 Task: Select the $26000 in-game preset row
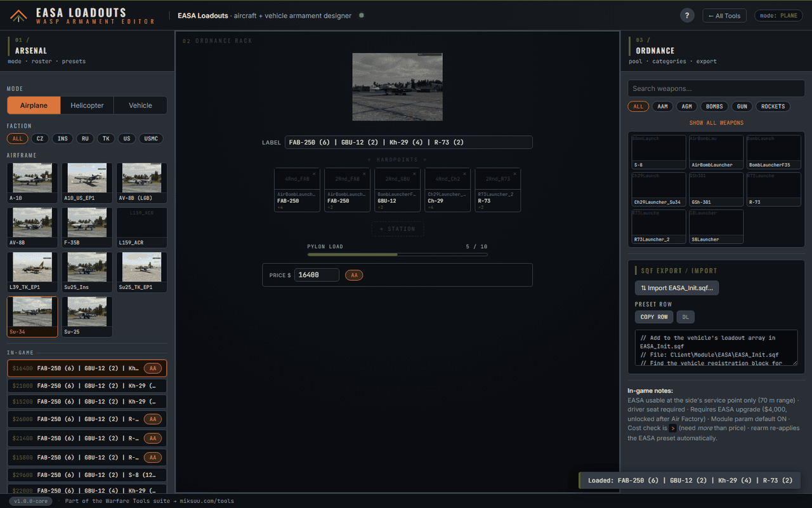point(87,419)
